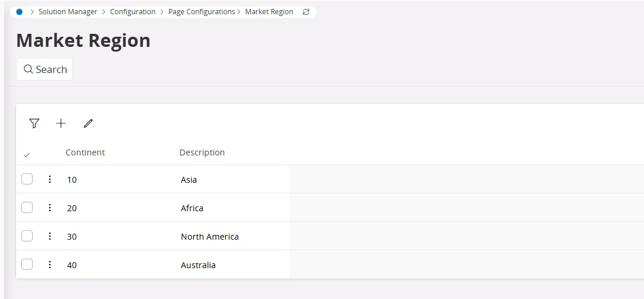Screen dimensions: 644x299
Task: Toggle select-all checkmark in table header
Action: (27, 155)
